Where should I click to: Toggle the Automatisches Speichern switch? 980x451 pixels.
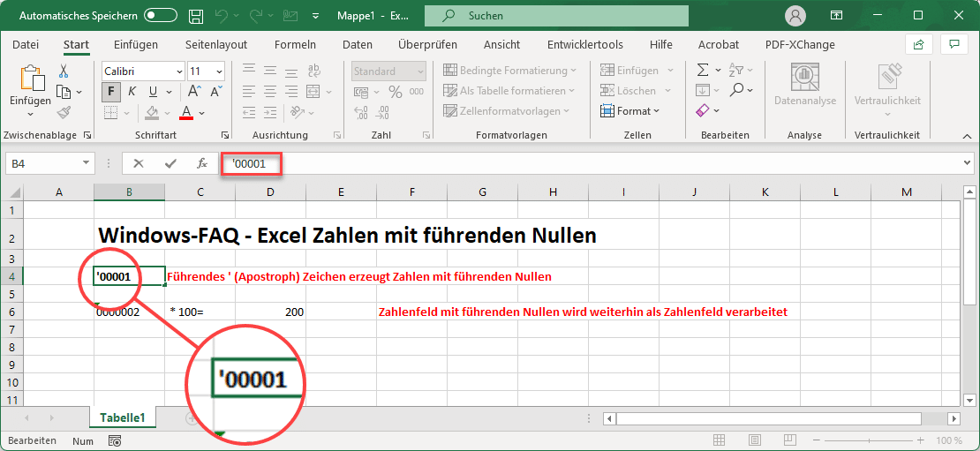tap(161, 16)
